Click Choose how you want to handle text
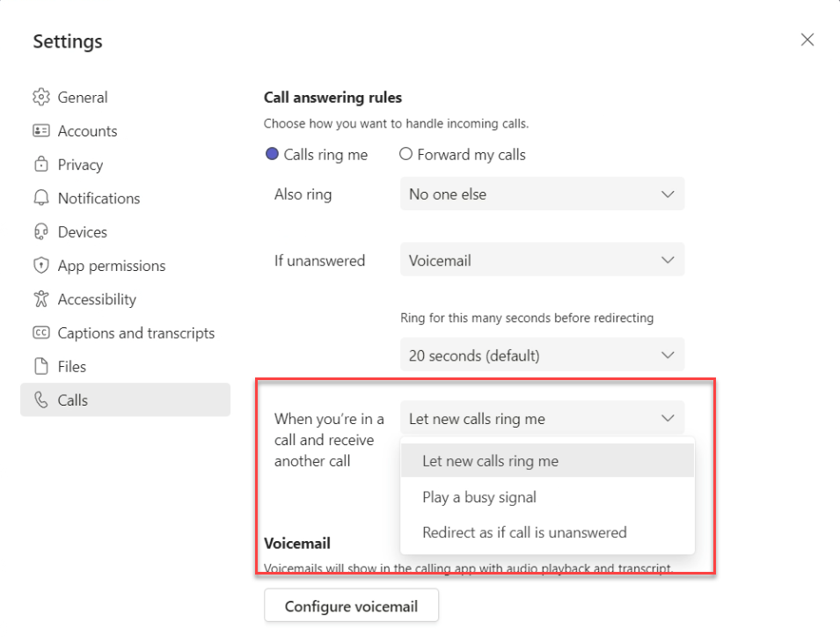This screenshot has width=840, height=637. pos(396,123)
